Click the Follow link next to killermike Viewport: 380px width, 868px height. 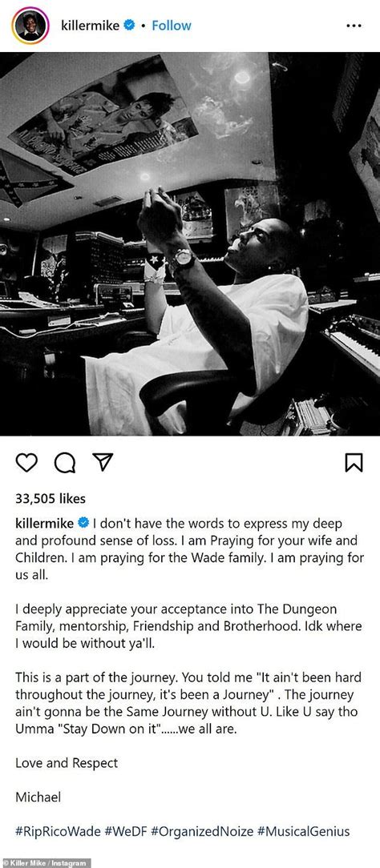point(172,26)
